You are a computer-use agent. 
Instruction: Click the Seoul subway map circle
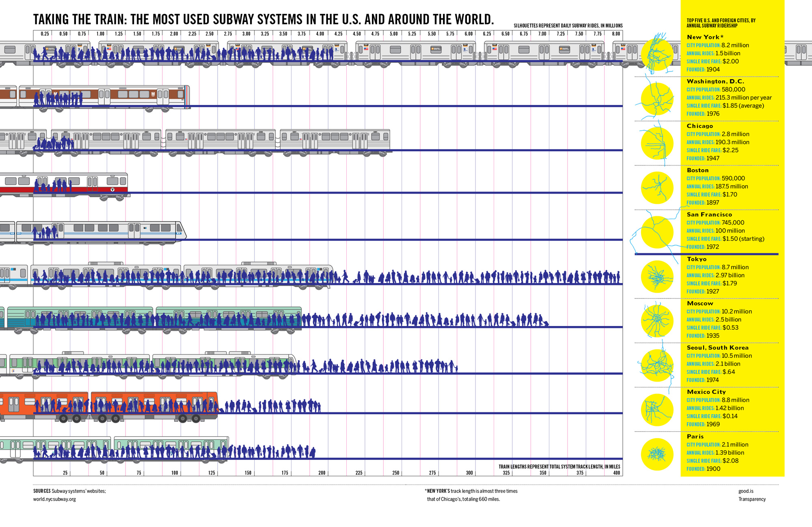(x=657, y=365)
